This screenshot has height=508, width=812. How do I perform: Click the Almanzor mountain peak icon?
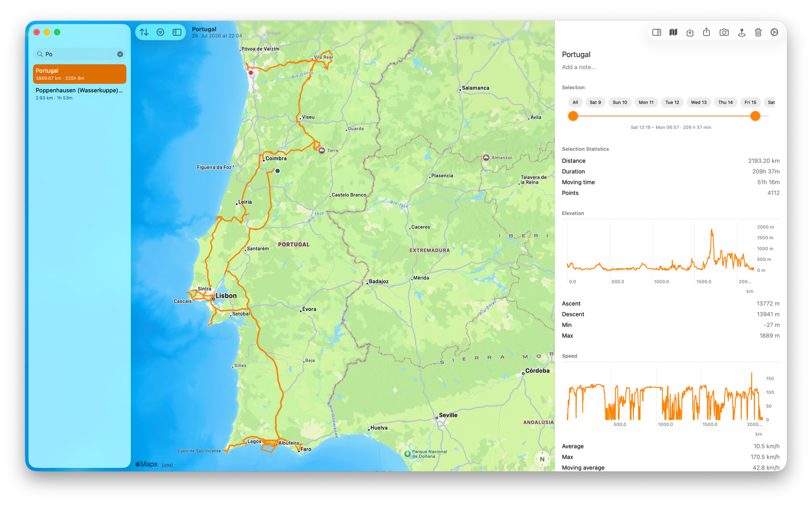pos(486,157)
